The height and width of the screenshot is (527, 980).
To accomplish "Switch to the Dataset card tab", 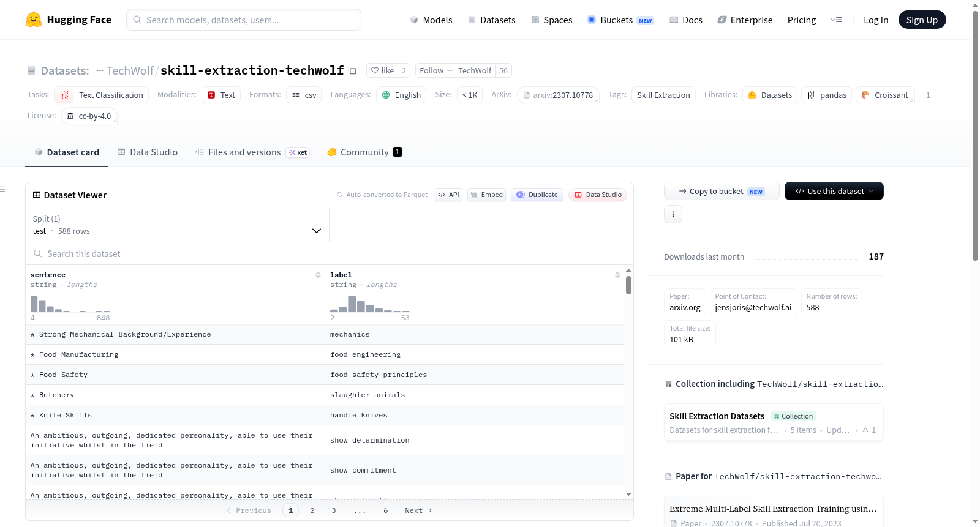I will click(x=66, y=152).
